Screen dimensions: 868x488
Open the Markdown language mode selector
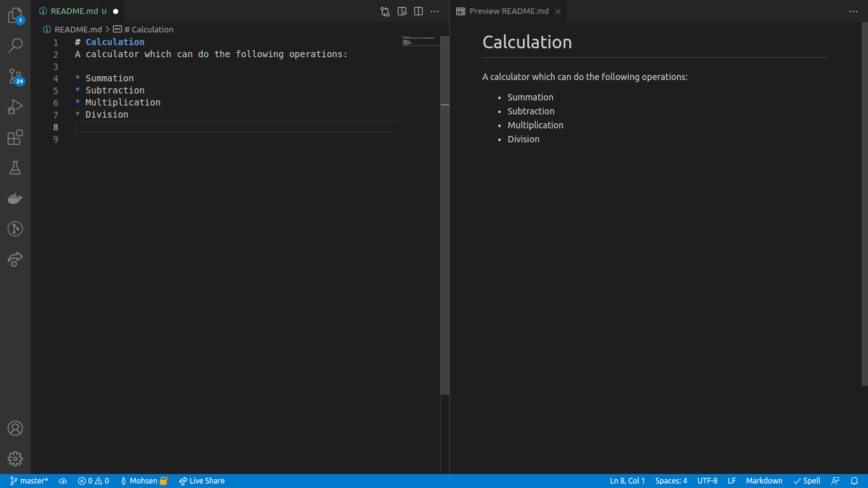[x=764, y=481]
